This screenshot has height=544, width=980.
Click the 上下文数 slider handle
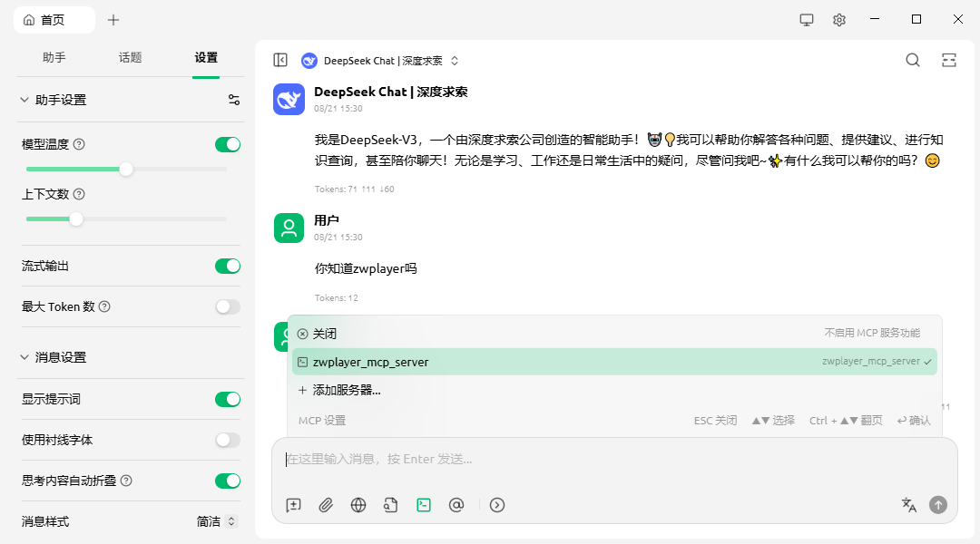(x=75, y=219)
